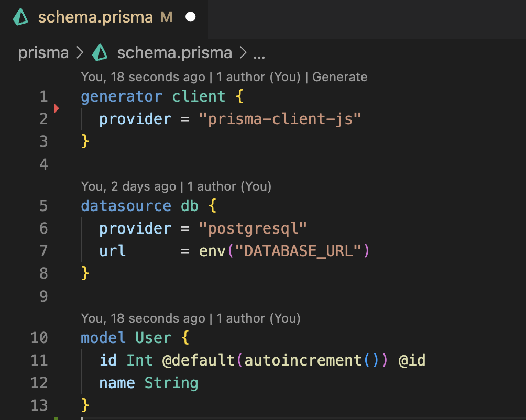Viewport: 526px width, 420px height.
Task: Open the 'You, 2 days ago' code lens
Action: (x=128, y=186)
